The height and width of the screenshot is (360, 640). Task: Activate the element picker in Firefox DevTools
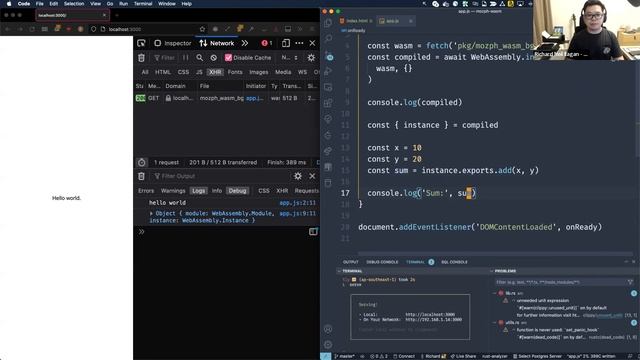(141, 43)
